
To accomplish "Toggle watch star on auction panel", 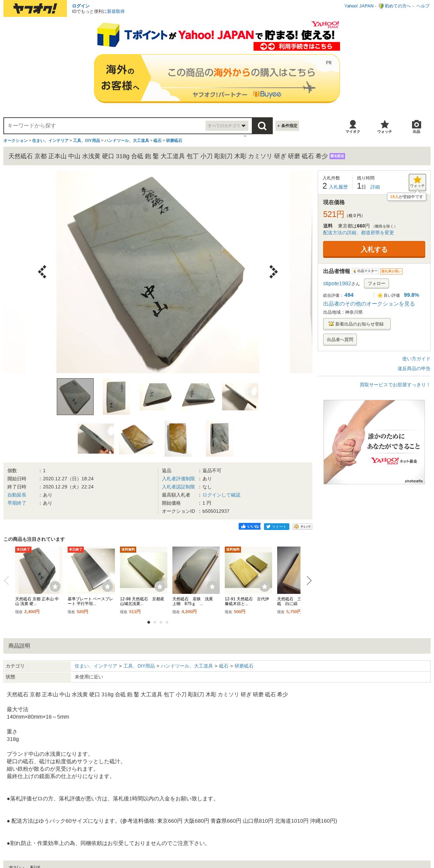I will click(417, 182).
